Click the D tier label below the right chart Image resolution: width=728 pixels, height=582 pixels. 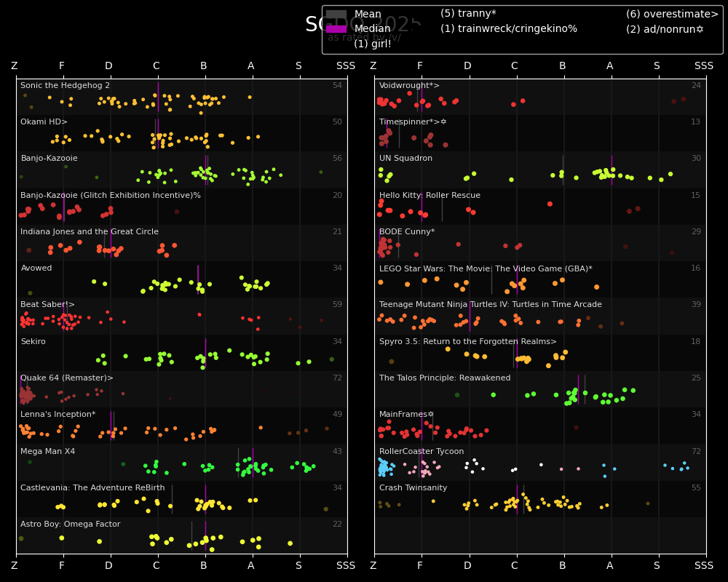pyautogui.click(x=467, y=566)
